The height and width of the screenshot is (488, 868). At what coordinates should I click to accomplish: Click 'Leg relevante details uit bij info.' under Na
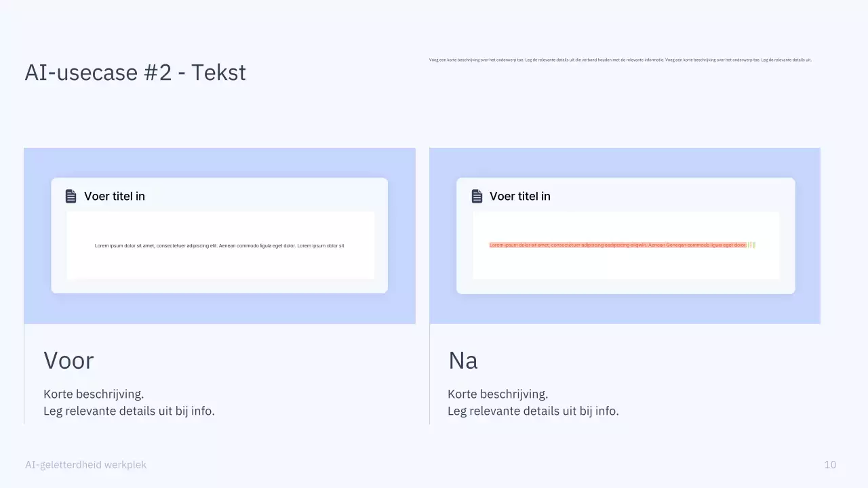[533, 411]
